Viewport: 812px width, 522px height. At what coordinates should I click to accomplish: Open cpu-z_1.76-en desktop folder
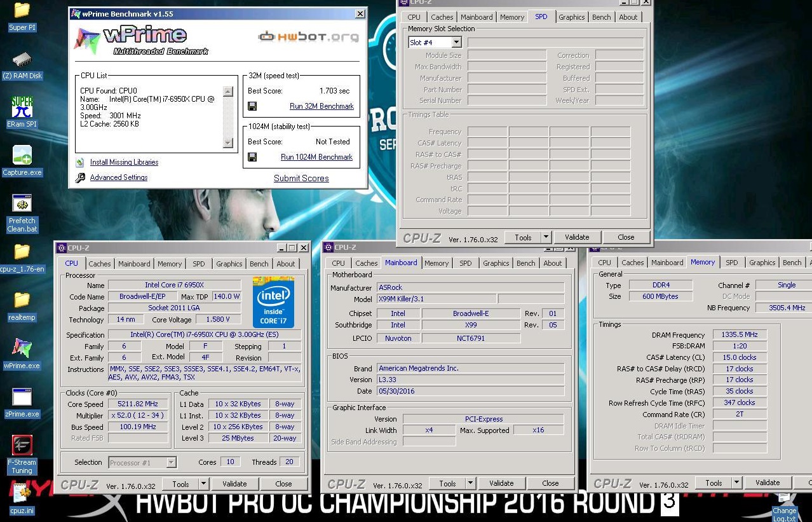(x=22, y=257)
